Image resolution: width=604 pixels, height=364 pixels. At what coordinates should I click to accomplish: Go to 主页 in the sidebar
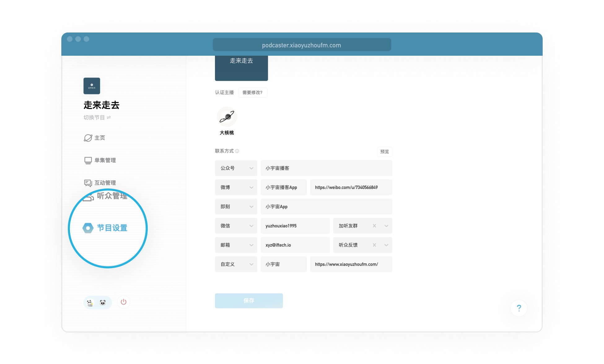coord(100,138)
